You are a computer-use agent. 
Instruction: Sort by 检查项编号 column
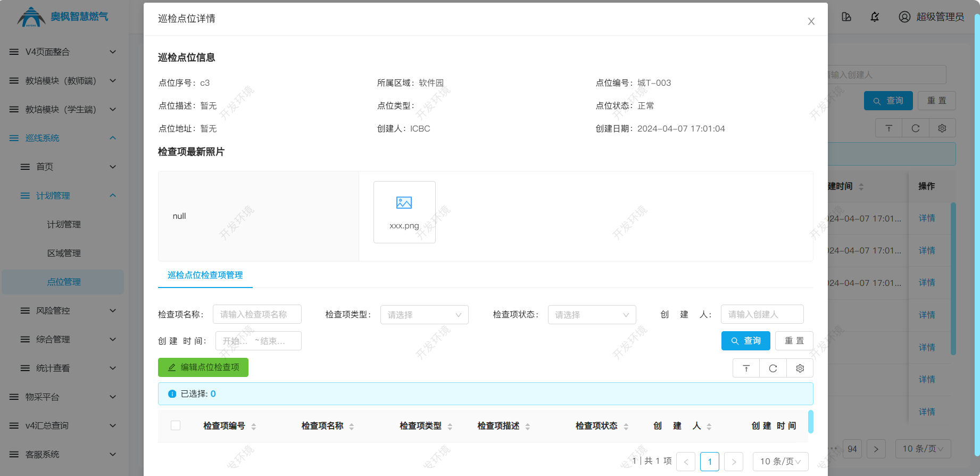(254, 426)
